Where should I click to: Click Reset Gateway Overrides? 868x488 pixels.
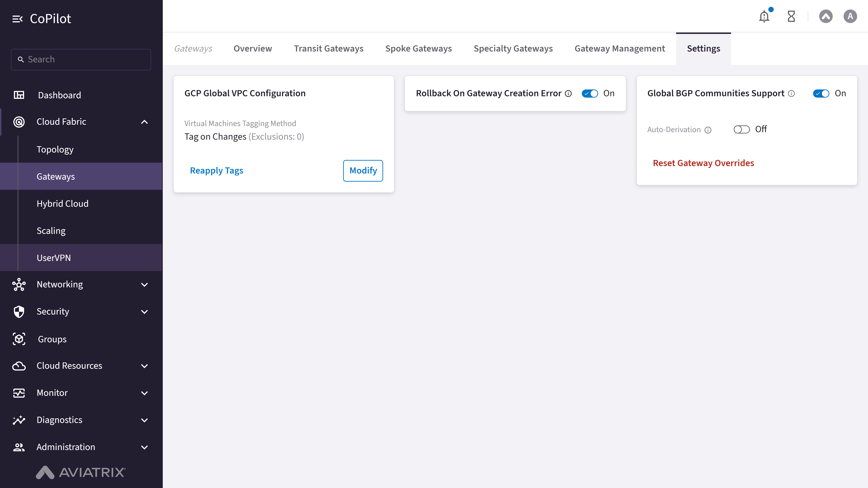(703, 163)
